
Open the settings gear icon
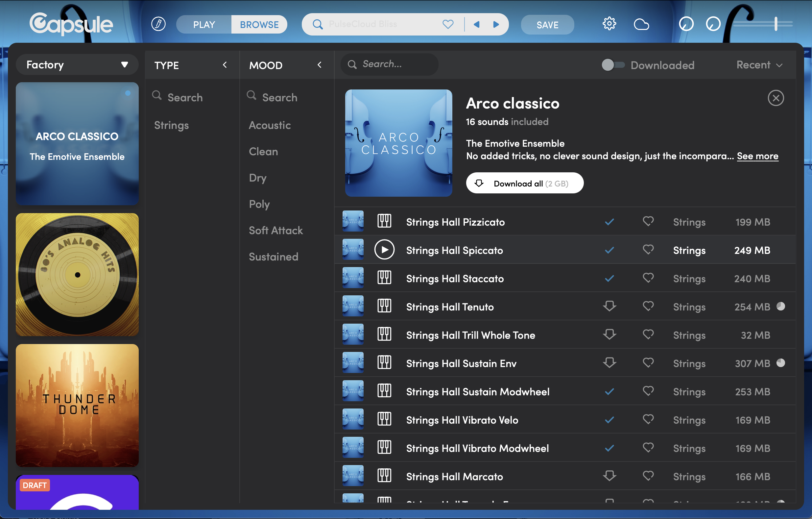coord(609,24)
